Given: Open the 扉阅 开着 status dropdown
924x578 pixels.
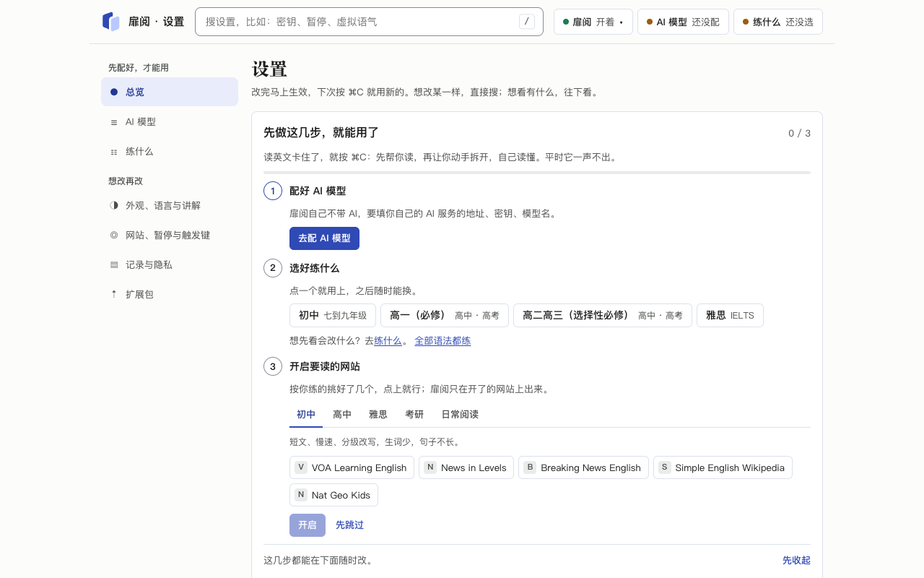Looking at the screenshot, I should [593, 22].
